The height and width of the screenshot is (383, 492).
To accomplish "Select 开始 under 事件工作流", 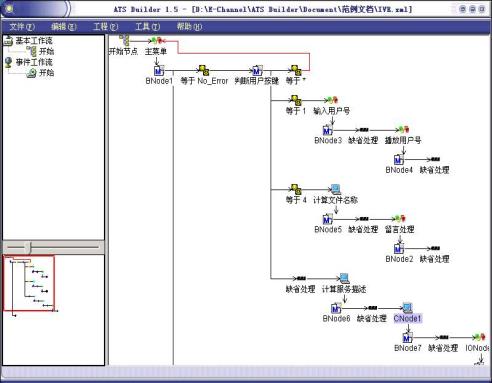I will pos(46,72).
